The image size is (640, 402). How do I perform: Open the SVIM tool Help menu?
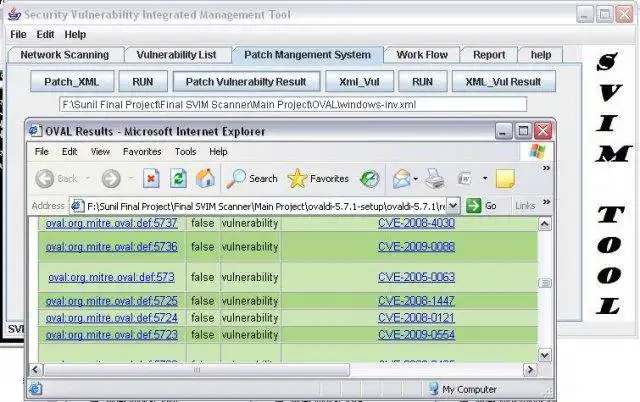75,34
